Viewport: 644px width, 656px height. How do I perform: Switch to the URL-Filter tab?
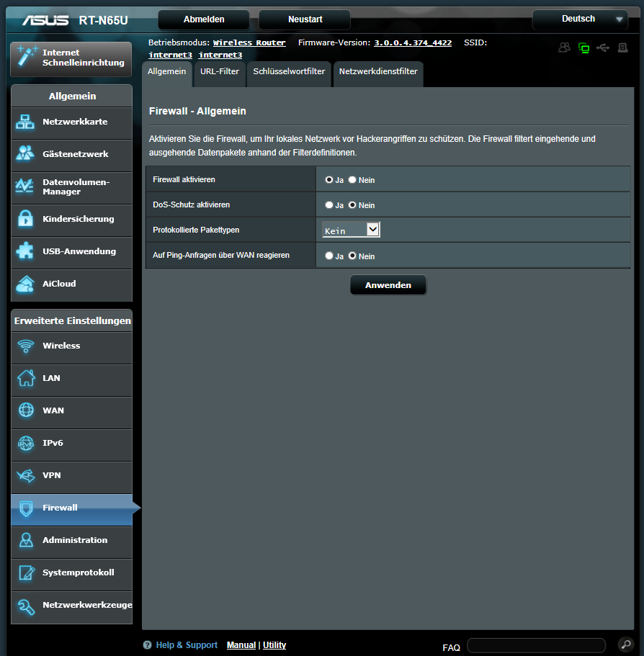click(x=220, y=72)
